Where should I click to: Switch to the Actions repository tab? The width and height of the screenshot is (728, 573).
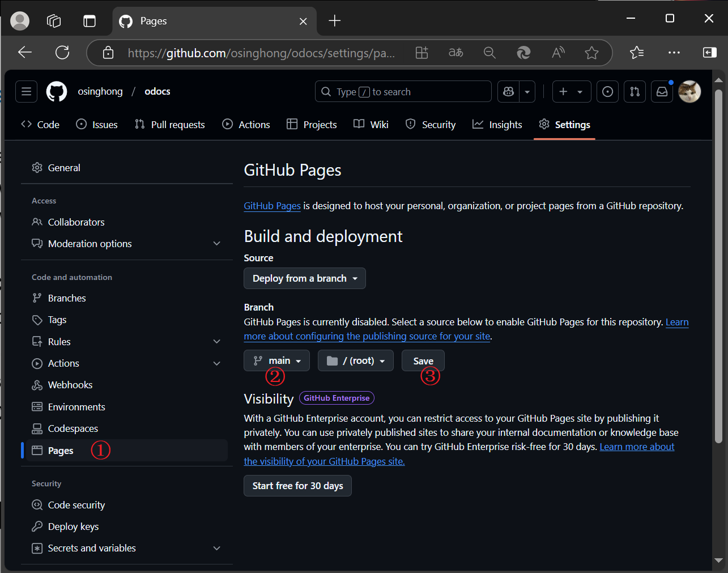click(246, 125)
